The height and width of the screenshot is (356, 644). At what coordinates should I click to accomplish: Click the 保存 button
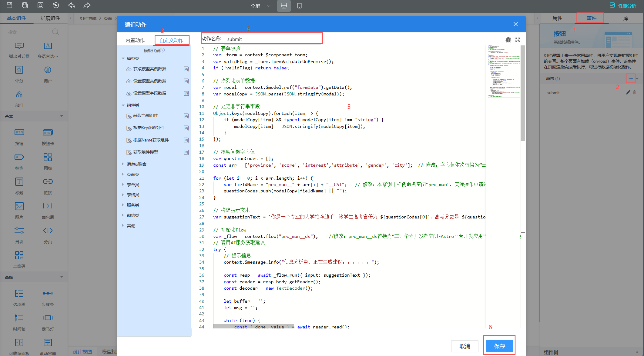pos(499,346)
